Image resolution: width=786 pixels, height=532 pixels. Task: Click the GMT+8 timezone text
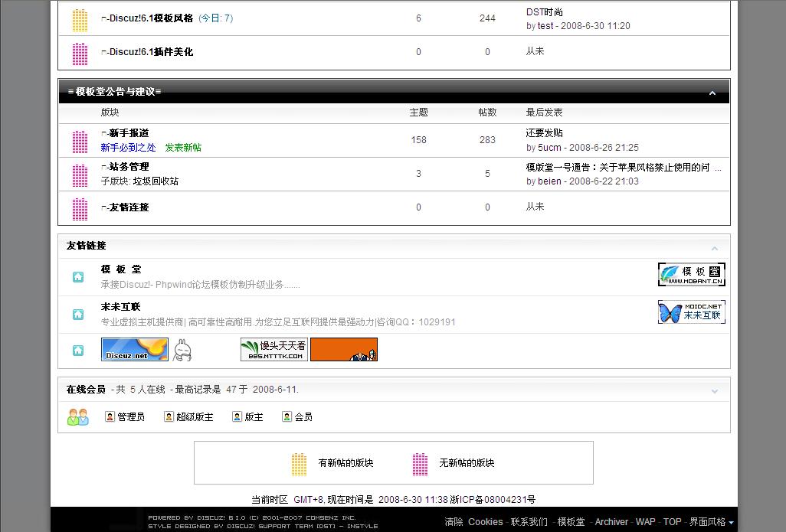(x=308, y=499)
